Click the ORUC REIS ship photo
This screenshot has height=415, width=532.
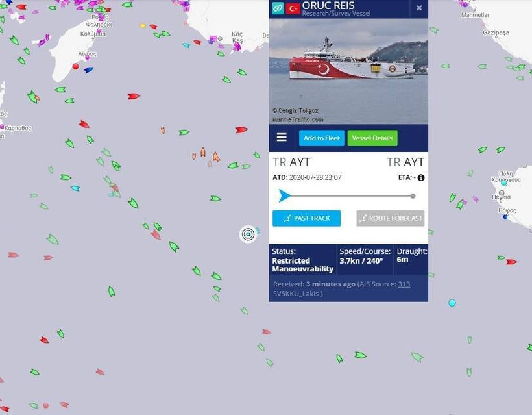point(348,71)
